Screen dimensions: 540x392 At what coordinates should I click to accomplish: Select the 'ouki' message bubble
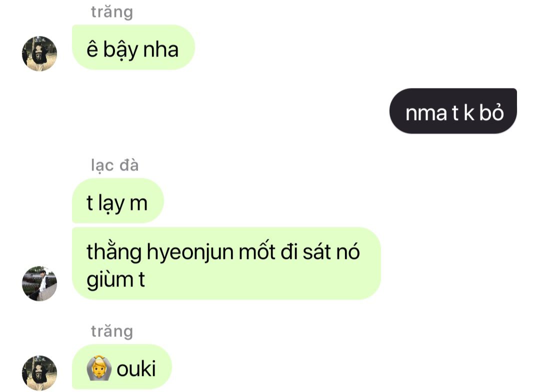[122, 366]
